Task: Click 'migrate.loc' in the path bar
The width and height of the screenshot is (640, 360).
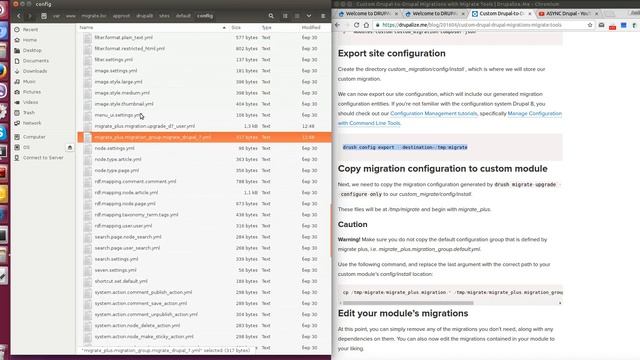Action: pyautogui.click(x=94, y=16)
